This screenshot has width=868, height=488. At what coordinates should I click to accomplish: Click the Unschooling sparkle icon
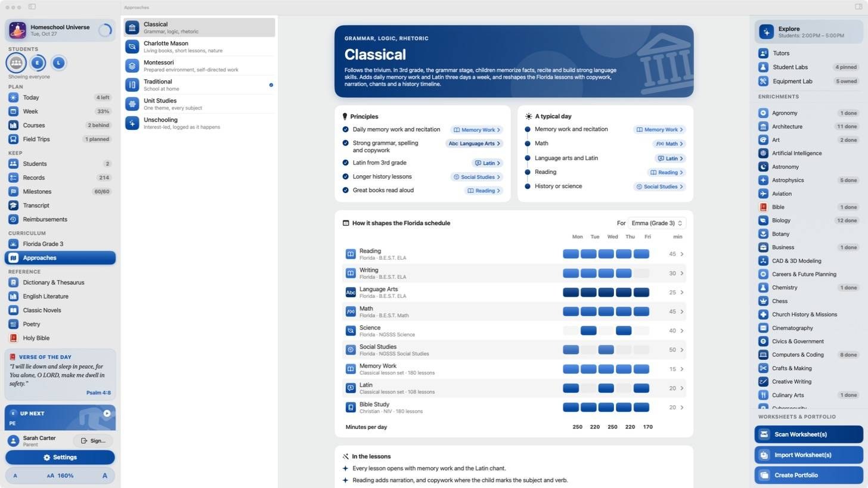tap(132, 123)
